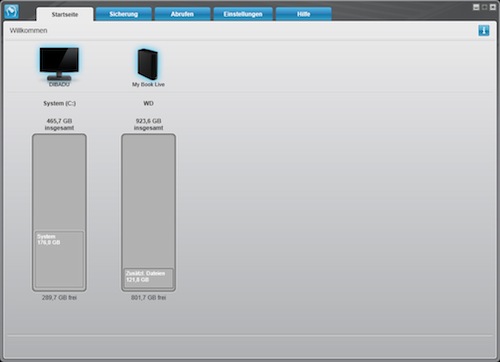
Task: Click the System (C:) volume label
Action: (x=59, y=103)
